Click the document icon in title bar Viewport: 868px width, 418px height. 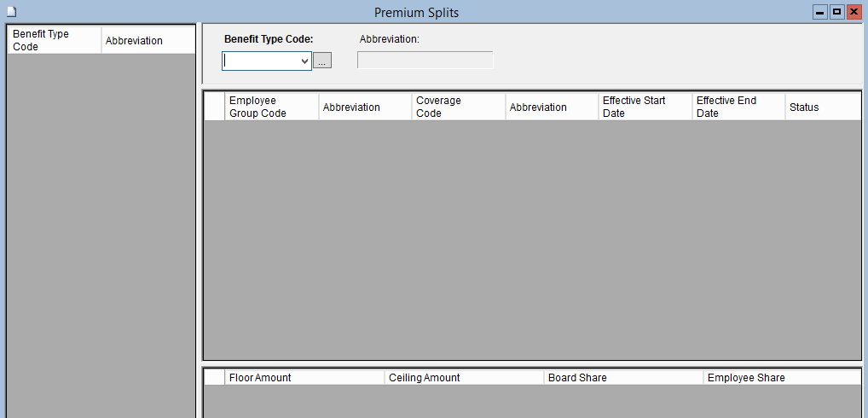pos(12,12)
